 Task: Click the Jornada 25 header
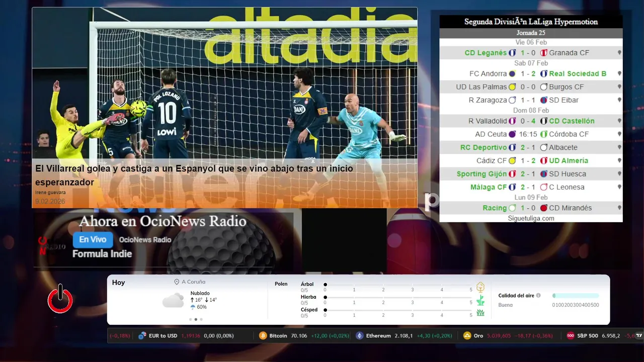(x=531, y=33)
